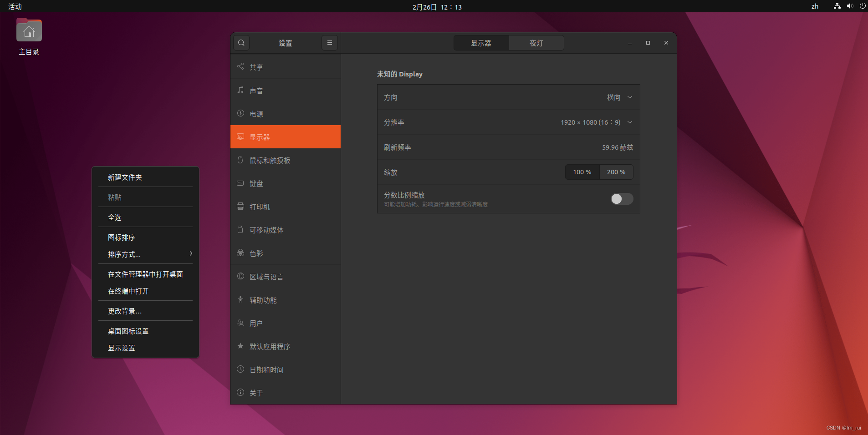Screen dimensions: 868x435
Task: Open 键盘 settings in sidebar
Action: (286, 183)
